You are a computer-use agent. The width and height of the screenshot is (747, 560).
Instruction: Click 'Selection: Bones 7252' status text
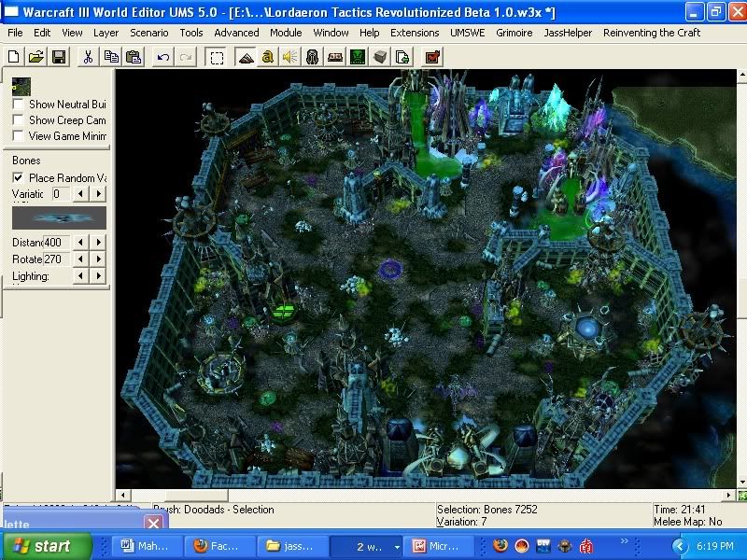click(486, 509)
